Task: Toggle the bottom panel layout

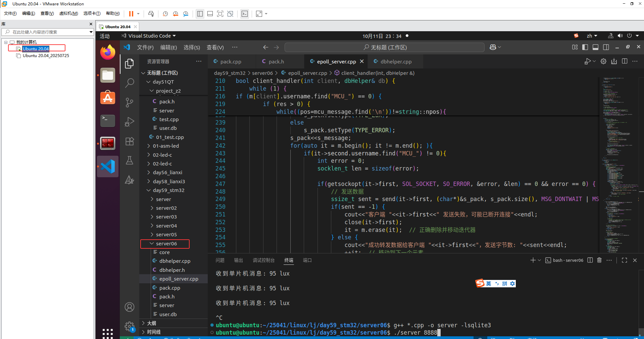Action: [596, 47]
